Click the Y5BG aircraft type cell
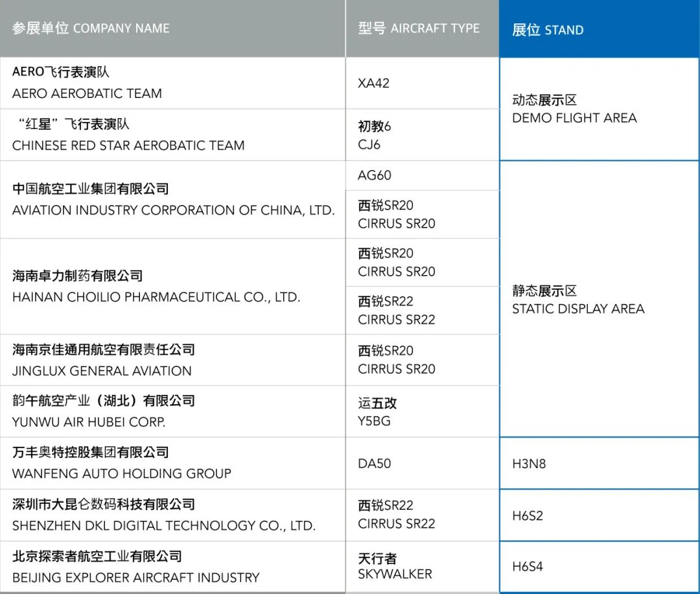The width and height of the screenshot is (700, 594). [x=423, y=411]
